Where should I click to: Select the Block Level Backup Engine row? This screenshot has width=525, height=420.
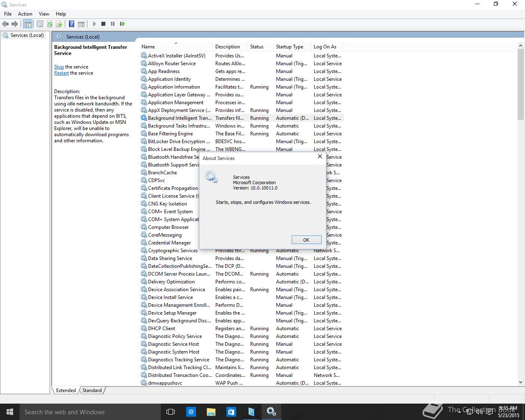242,149
